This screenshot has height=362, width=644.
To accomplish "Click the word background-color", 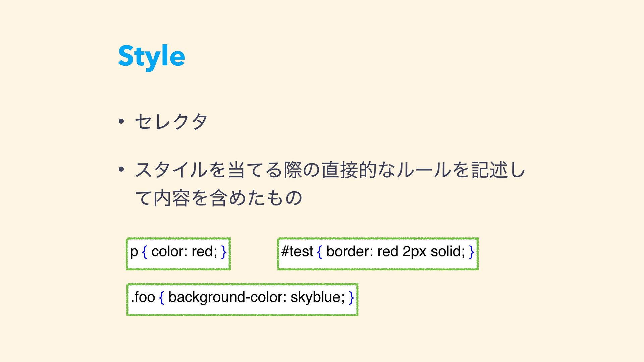I will [227, 298].
